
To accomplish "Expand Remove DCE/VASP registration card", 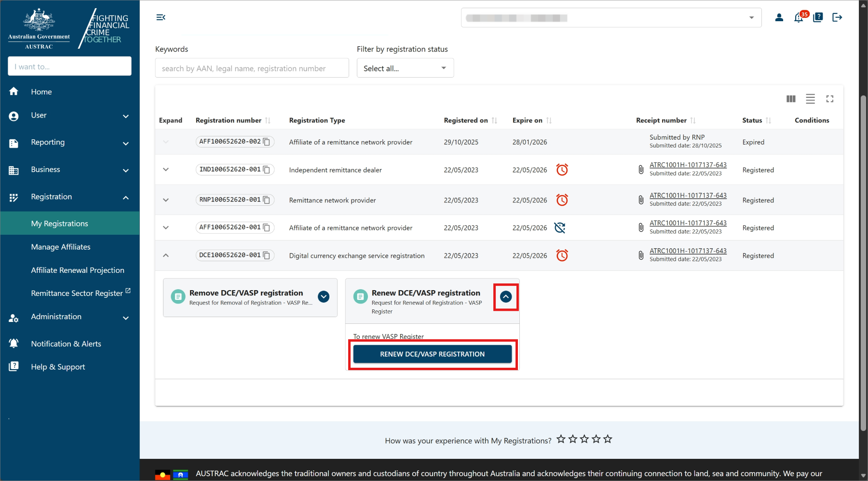I will pos(324,297).
